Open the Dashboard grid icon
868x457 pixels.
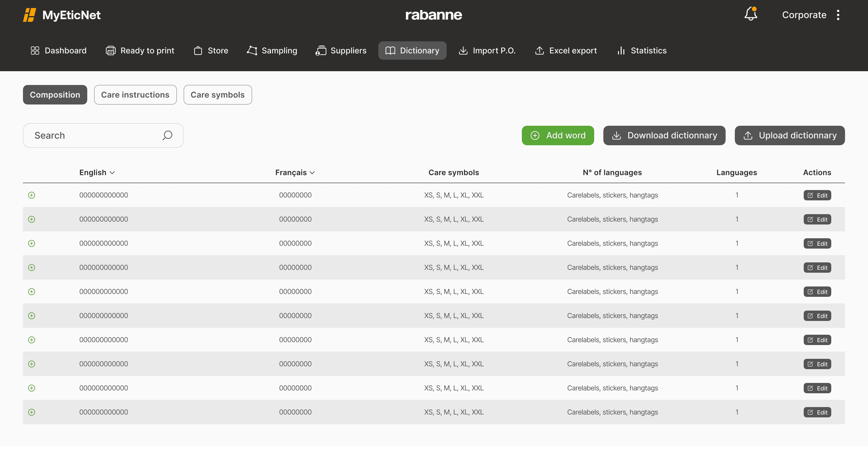35,51
